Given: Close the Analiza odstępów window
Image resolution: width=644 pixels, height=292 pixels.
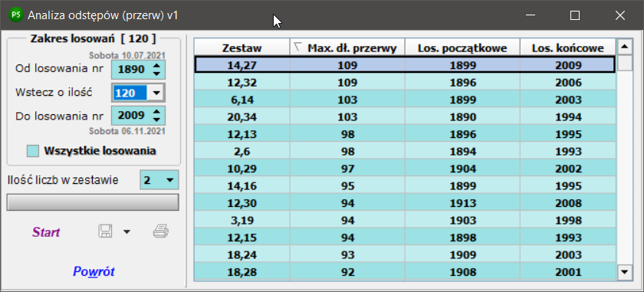Looking at the screenshot, I should pos(619,15).
